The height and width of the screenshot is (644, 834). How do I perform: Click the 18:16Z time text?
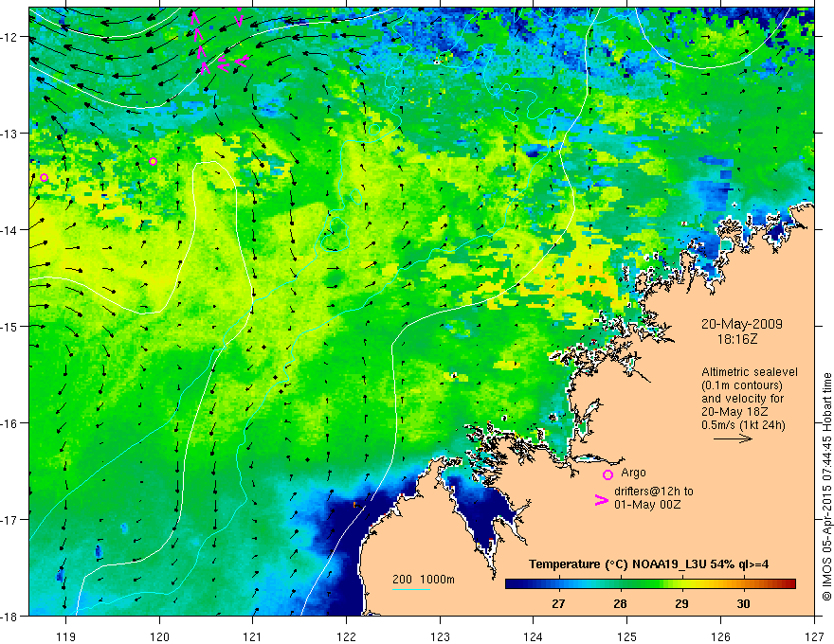(x=737, y=338)
